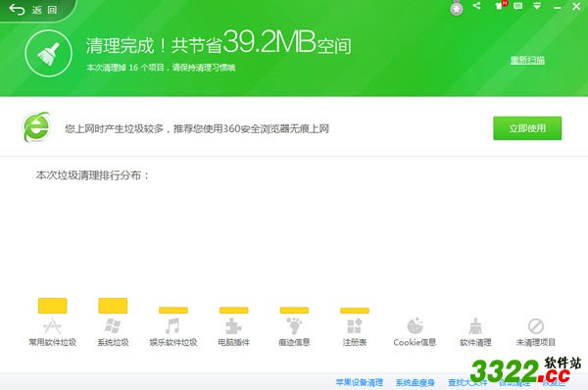Click the broom cleanup icon
588x390 pixels.
(48, 54)
